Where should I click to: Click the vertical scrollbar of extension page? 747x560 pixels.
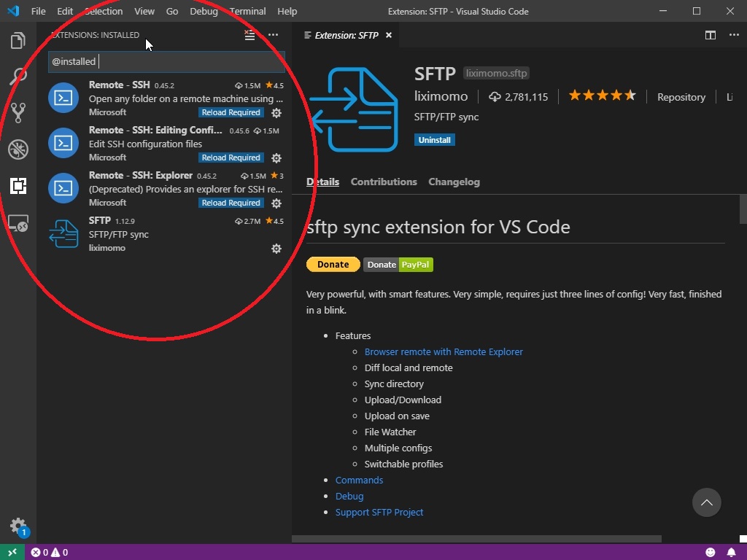(x=743, y=209)
